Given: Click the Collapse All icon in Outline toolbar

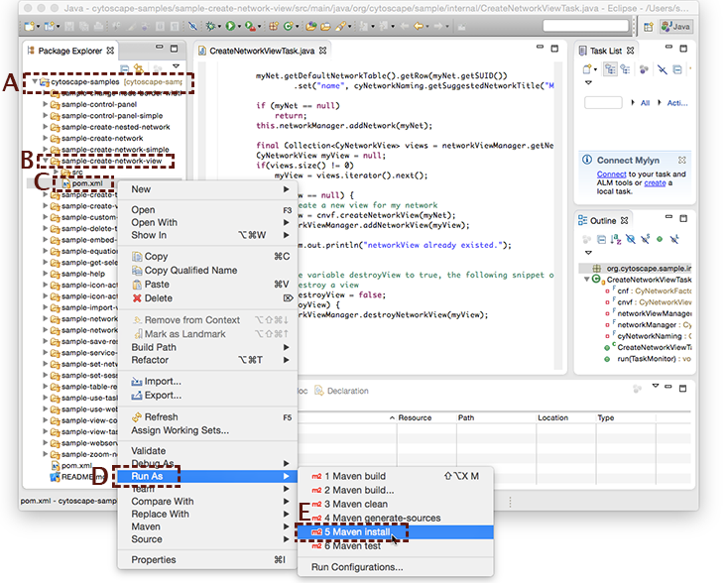Looking at the screenshot, I should pos(601,239).
